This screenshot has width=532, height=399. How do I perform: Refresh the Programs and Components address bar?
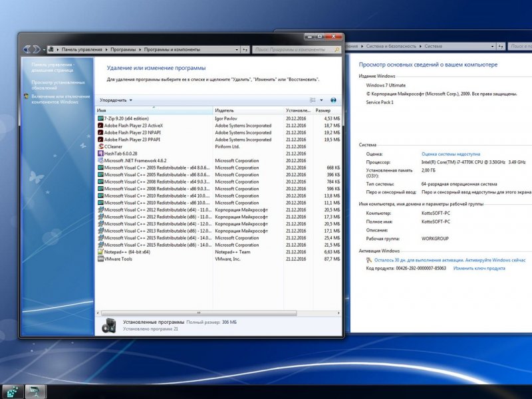[245, 49]
